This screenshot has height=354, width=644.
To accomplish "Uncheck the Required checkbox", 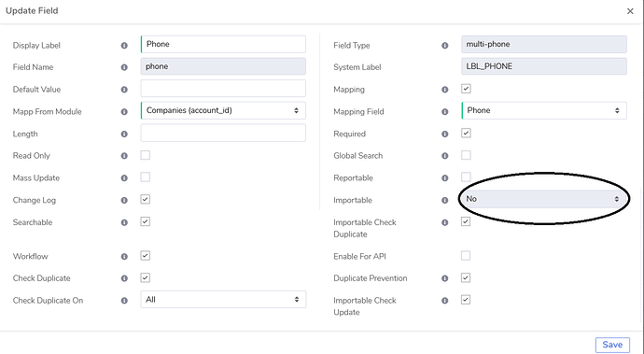I will click(x=466, y=134).
